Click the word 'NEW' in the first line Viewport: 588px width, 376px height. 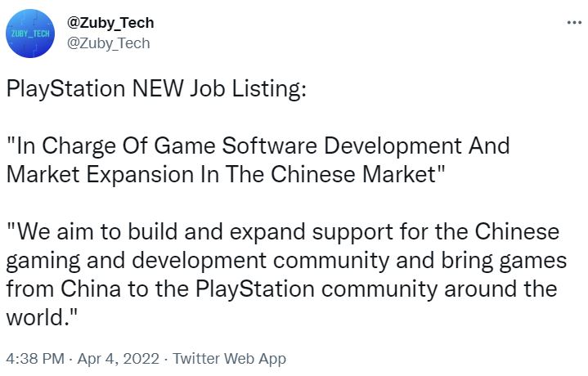point(158,88)
